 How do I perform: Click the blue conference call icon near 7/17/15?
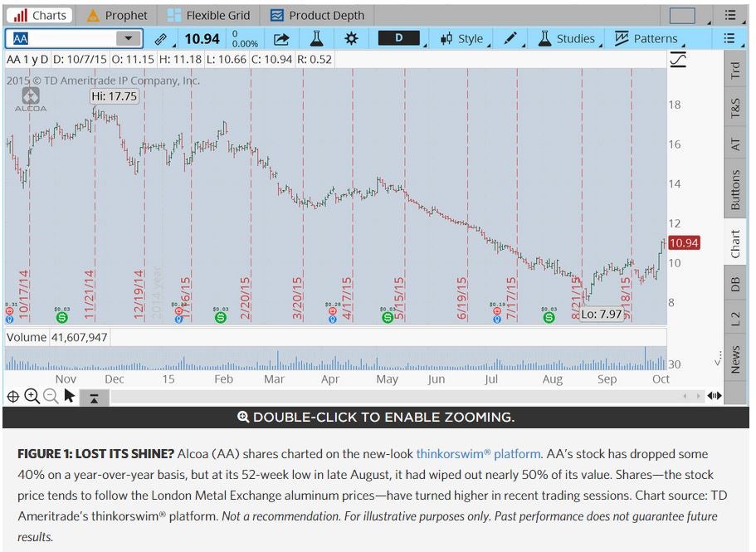point(497,319)
